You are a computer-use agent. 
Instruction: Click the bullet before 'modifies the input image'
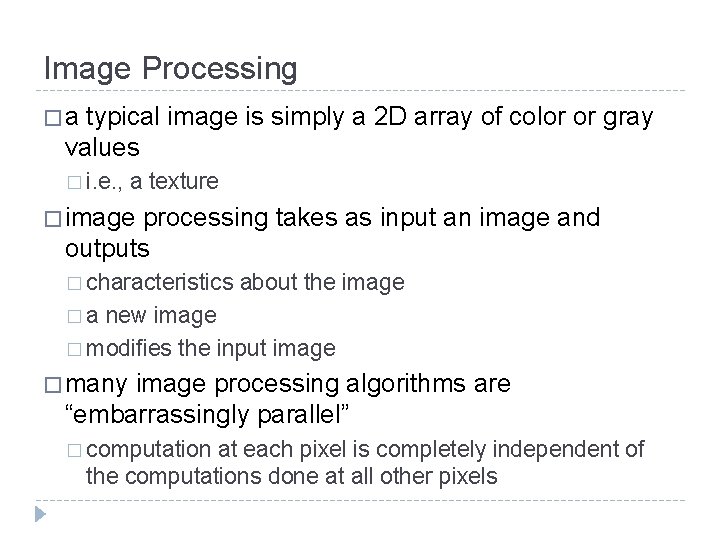[x=77, y=349]
